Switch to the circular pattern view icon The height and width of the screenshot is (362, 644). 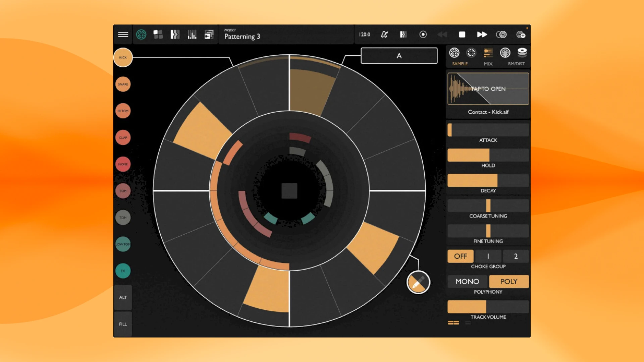tap(141, 35)
